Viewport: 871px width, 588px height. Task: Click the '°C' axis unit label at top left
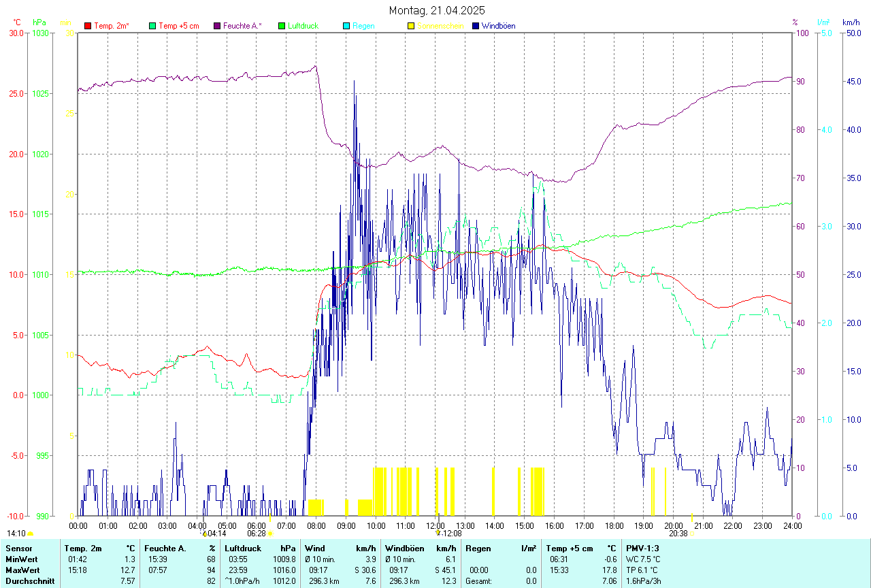(x=17, y=22)
